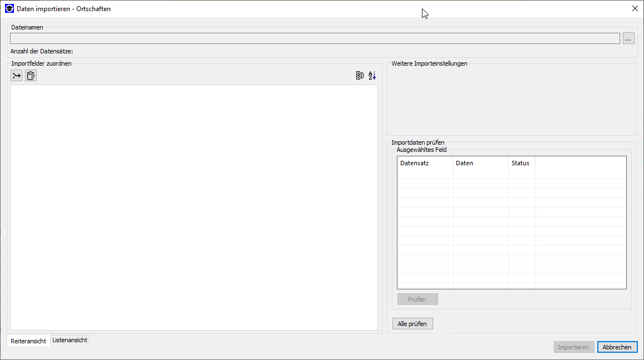Click the Importieren button
This screenshot has height=360, width=644.
[573, 347]
